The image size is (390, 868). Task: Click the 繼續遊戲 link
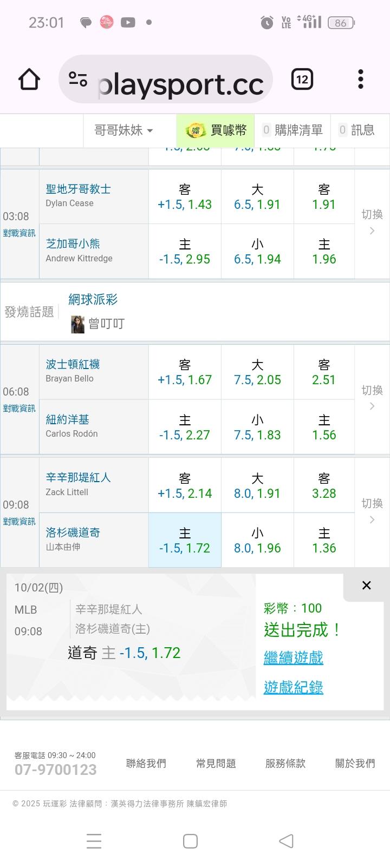click(x=293, y=657)
